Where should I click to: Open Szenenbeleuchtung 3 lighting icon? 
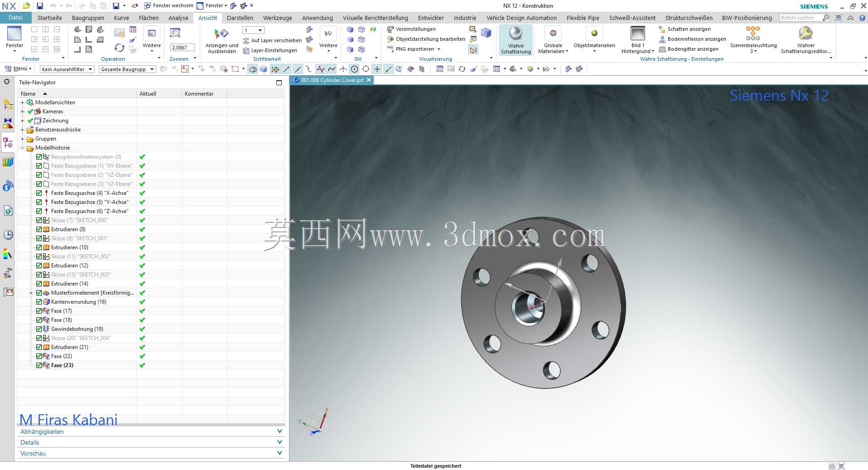point(753,33)
